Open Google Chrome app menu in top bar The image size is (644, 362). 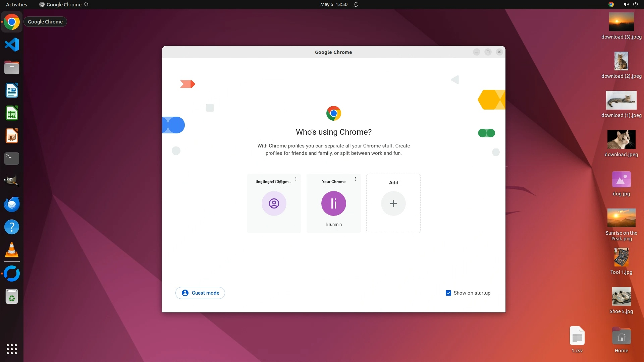pos(64,5)
